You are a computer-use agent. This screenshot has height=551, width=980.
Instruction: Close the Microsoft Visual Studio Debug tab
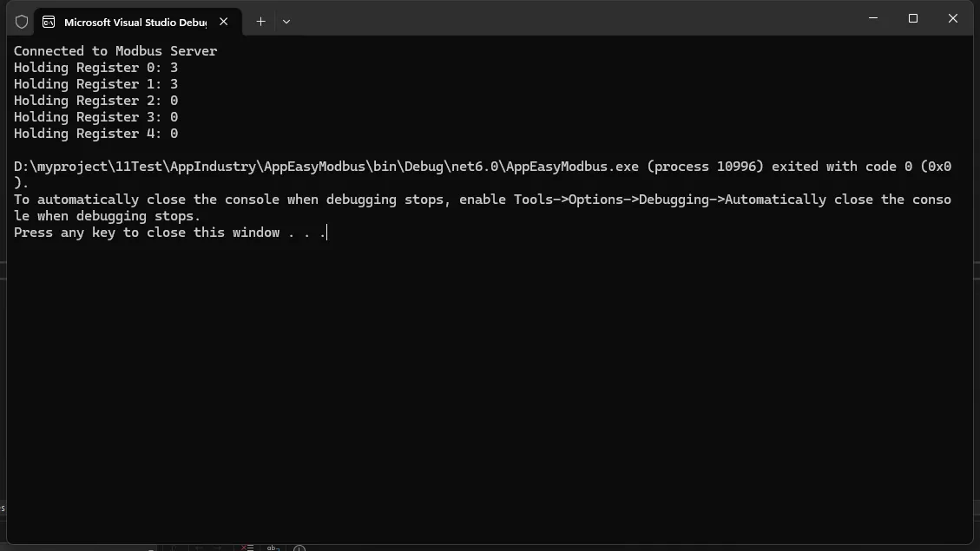point(223,22)
